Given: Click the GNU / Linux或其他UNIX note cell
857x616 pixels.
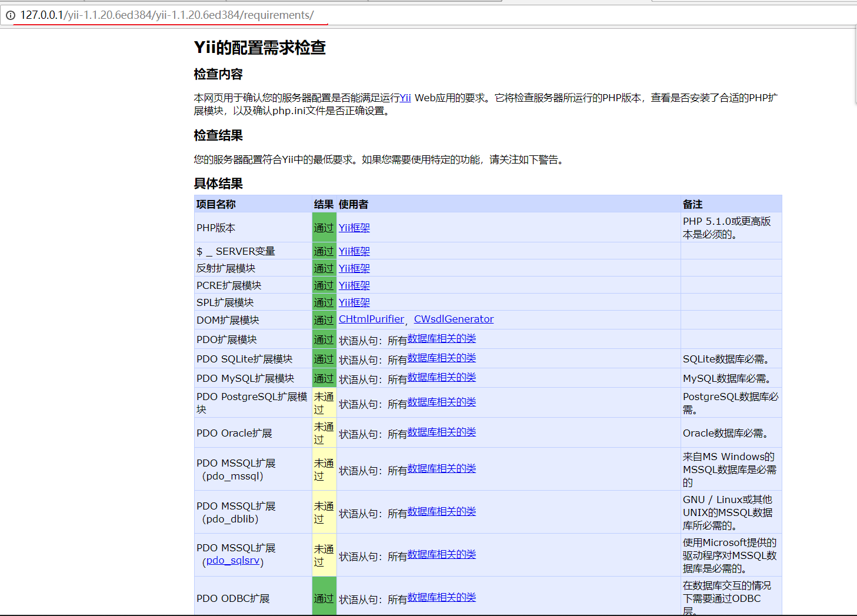Looking at the screenshot, I should pyautogui.click(x=731, y=512).
